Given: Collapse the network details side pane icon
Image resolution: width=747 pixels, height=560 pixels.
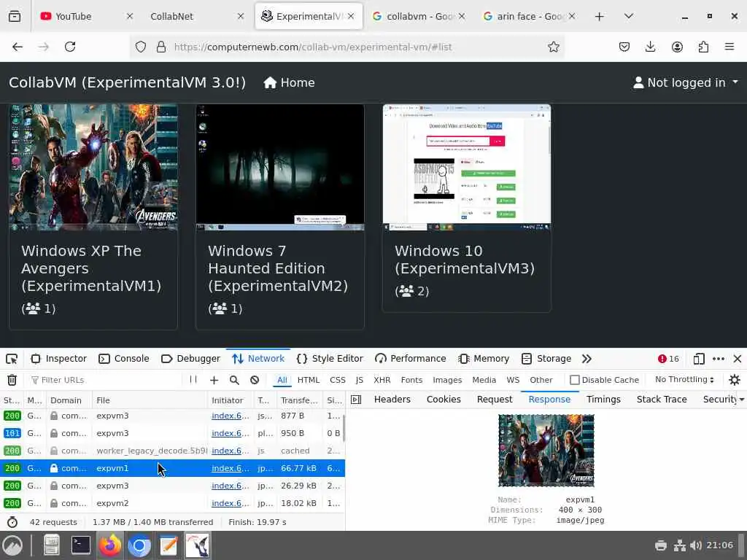Looking at the screenshot, I should [356, 400].
